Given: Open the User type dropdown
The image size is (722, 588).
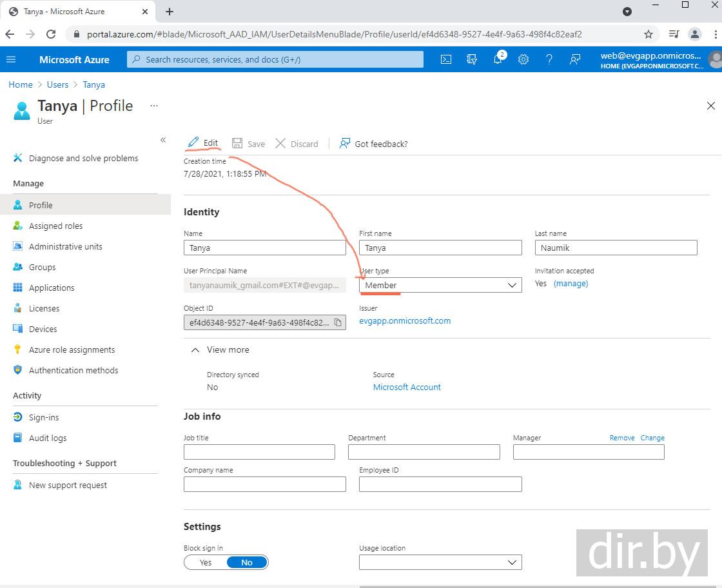Looking at the screenshot, I should (x=440, y=285).
